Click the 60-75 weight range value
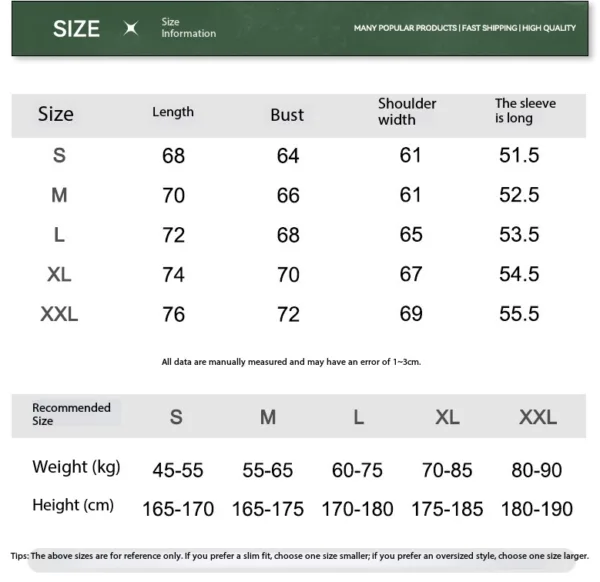Viewport: 600px width, 582px height. coord(358,469)
